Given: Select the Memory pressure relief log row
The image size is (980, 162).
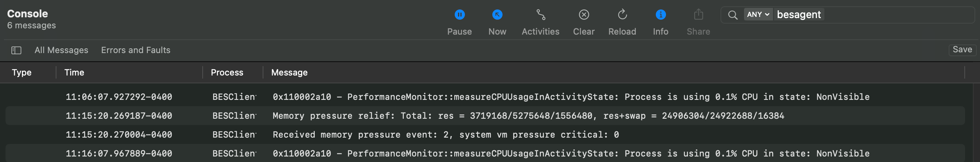Looking at the screenshot, I should coord(485,116).
